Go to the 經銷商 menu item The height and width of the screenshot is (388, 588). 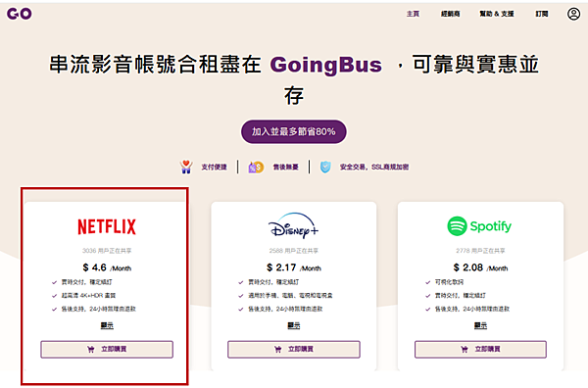451,14
